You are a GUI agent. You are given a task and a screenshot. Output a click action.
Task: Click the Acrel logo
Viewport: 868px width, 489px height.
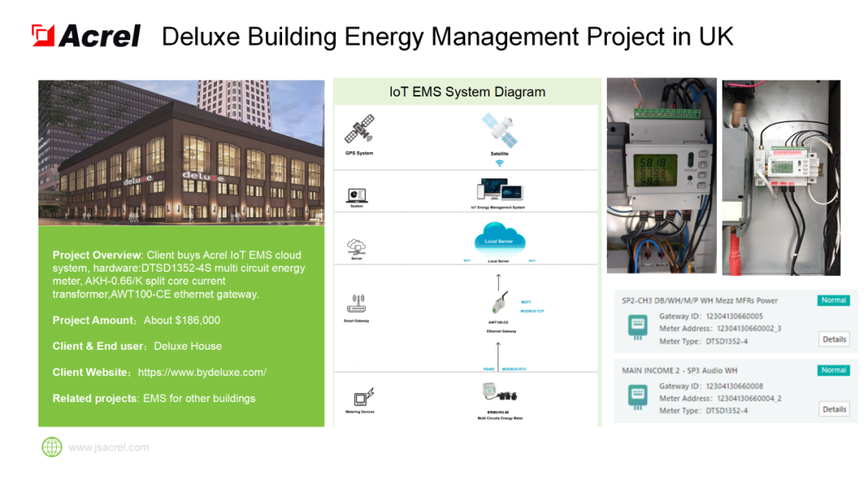point(86,36)
